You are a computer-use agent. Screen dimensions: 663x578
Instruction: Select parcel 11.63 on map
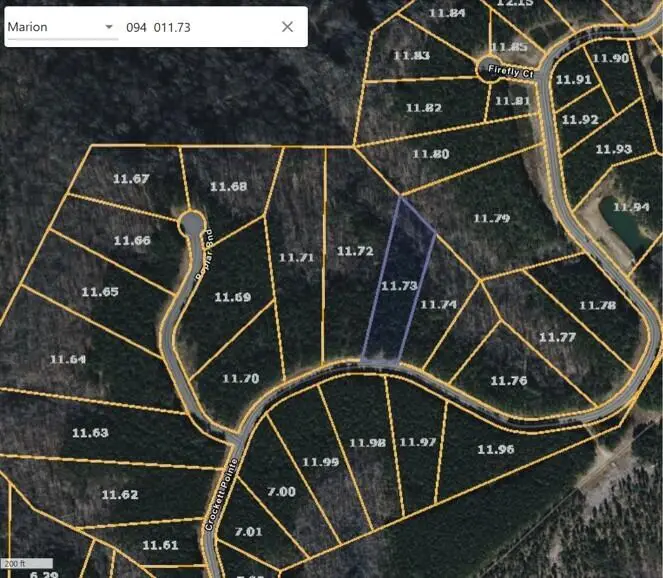(x=90, y=433)
